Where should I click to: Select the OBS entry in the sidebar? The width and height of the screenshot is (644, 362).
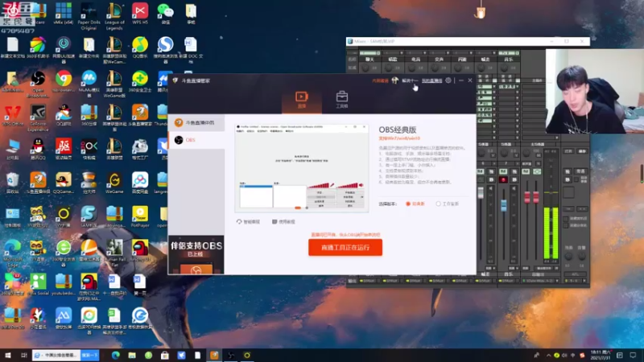coord(196,140)
